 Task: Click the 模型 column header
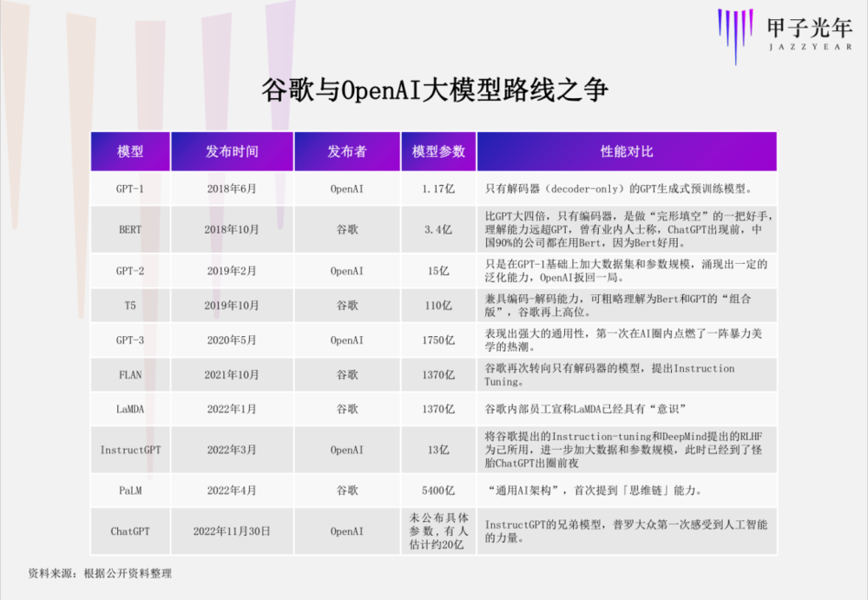coord(129,150)
